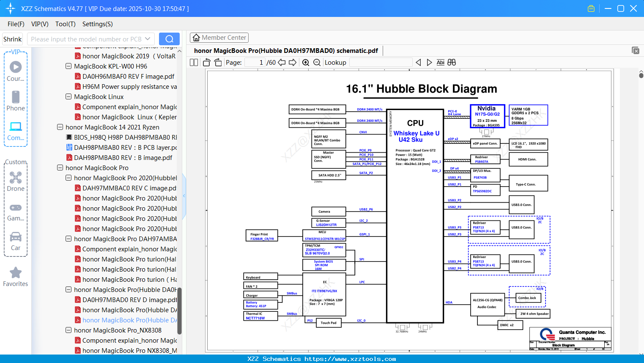Zoom in on the schematic
Screen dimensions: 644x363
pyautogui.click(x=306, y=63)
